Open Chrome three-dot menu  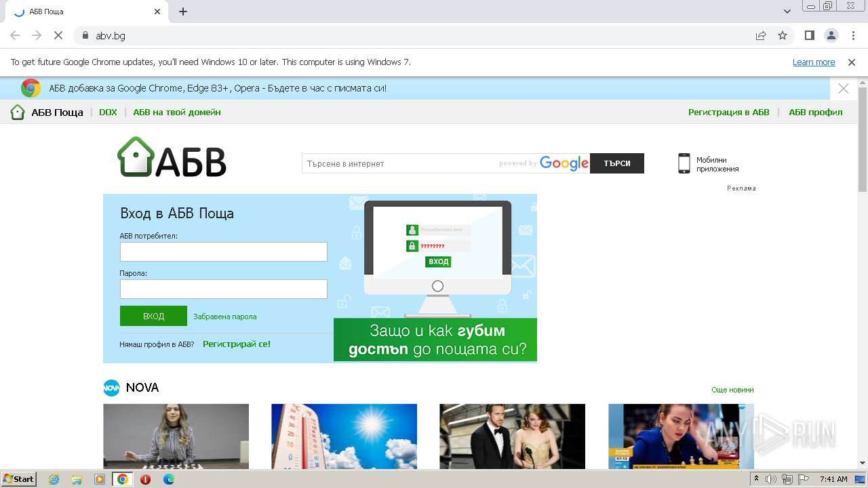(x=852, y=35)
